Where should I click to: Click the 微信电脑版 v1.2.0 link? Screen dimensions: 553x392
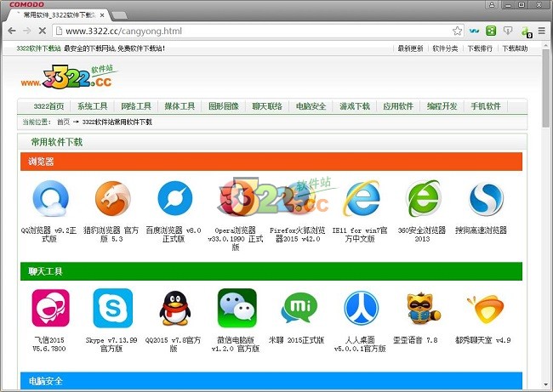(236, 344)
